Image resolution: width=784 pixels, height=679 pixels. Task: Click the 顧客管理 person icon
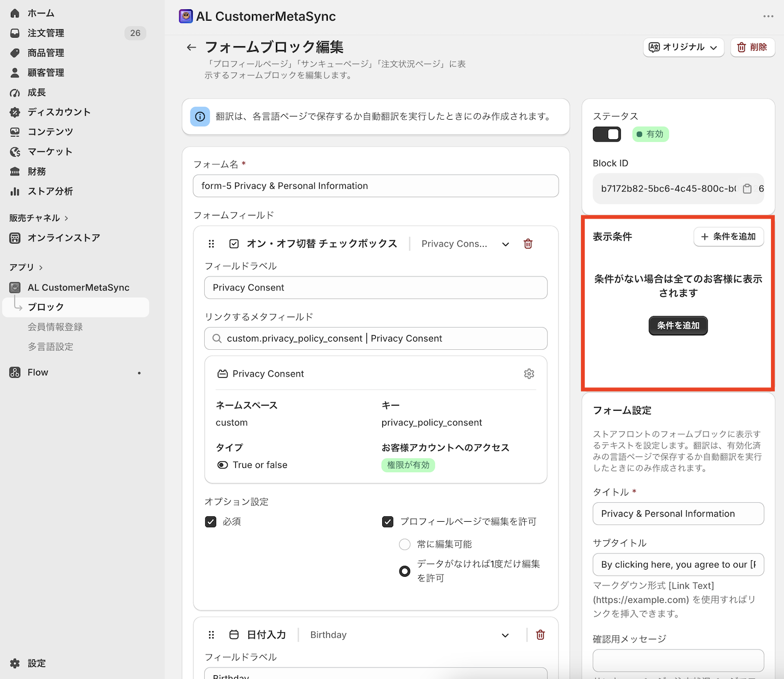point(15,72)
